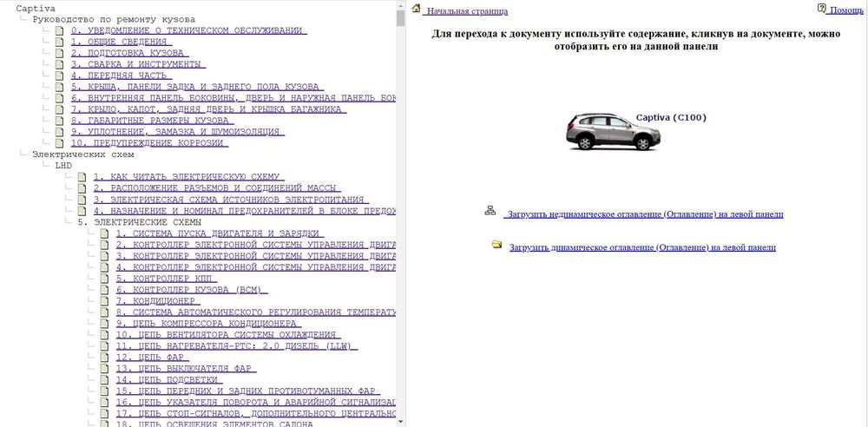The width and height of the screenshot is (868, 427).
Task: Click the left panel scroll-down arrow
Action: pyautogui.click(x=401, y=422)
